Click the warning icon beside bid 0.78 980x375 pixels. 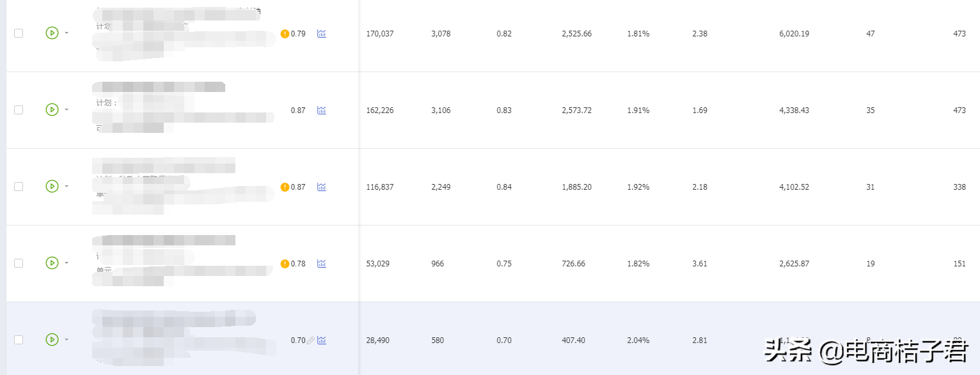285,264
